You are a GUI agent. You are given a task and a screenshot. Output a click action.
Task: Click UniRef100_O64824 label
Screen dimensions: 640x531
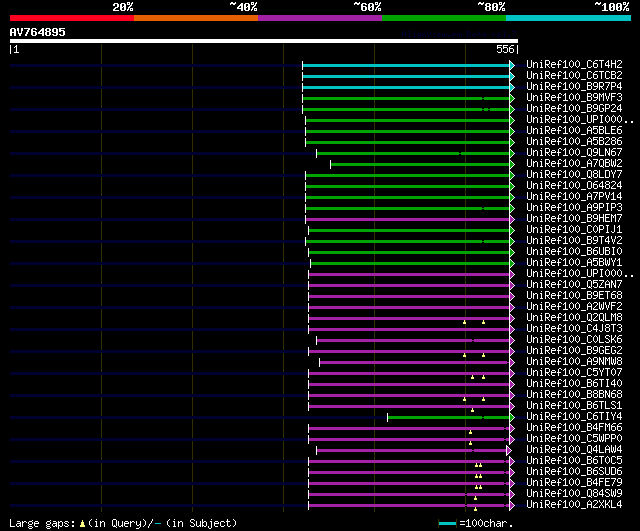pyautogui.click(x=574, y=186)
